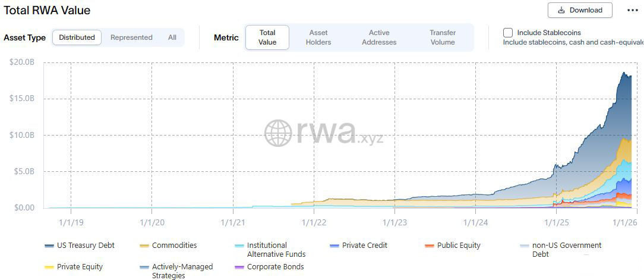Toggle Commodities legend color icon
644x280 pixels.
(144, 246)
